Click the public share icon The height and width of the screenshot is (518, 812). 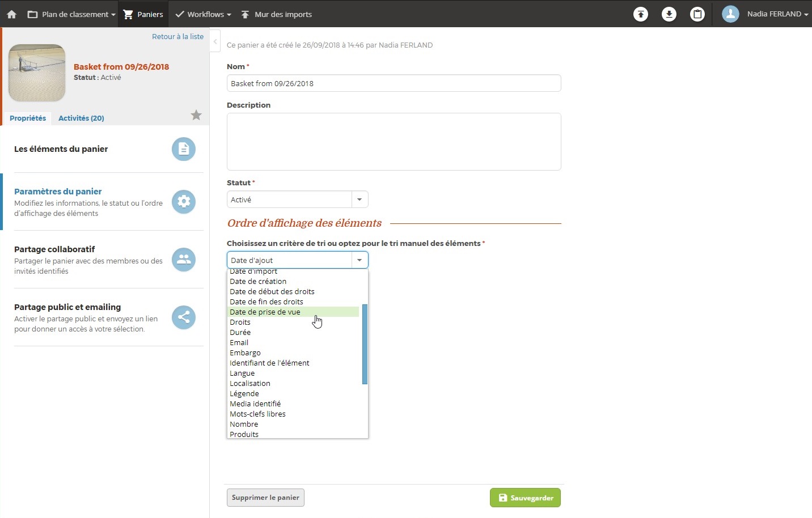click(184, 317)
